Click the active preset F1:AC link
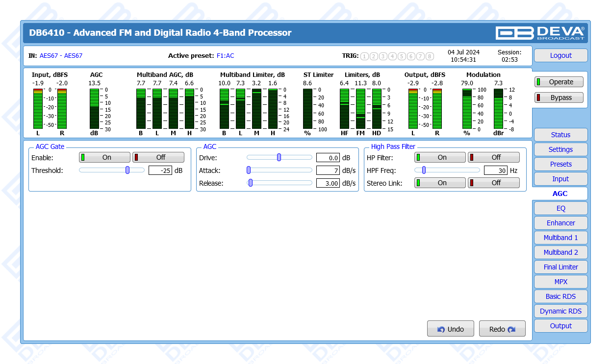Viewport: 611px width, 364px height. pyautogui.click(x=226, y=56)
